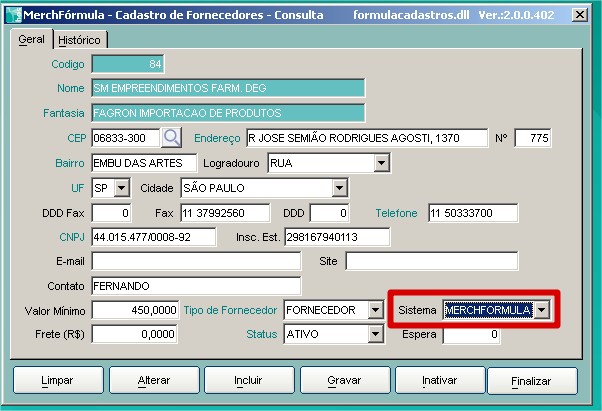The width and height of the screenshot is (602, 411).
Task: Focus the Contato field containing FERNANDO
Action: click(196, 286)
